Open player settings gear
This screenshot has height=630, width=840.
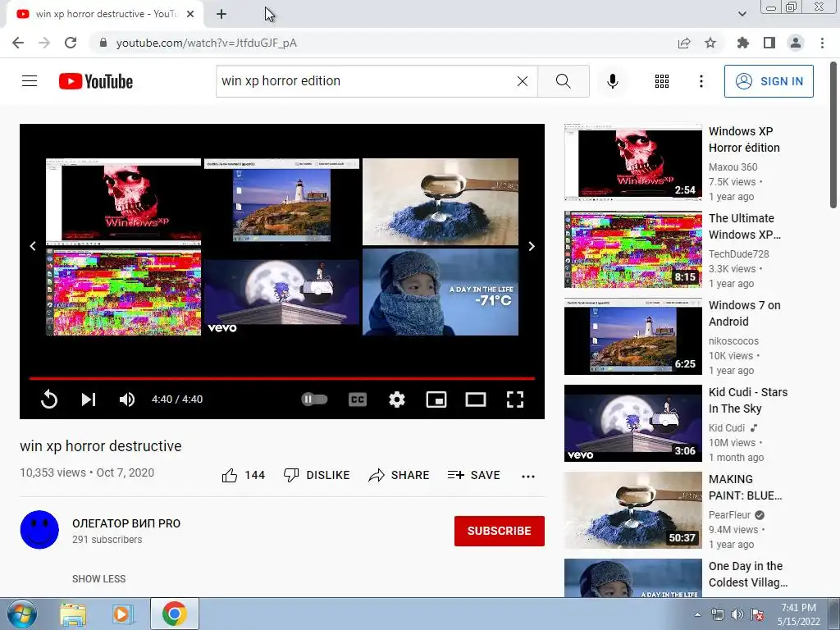coord(397,399)
